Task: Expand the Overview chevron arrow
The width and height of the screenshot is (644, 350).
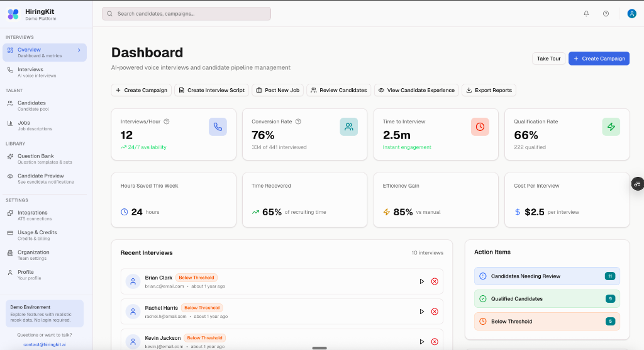Action: tap(79, 50)
